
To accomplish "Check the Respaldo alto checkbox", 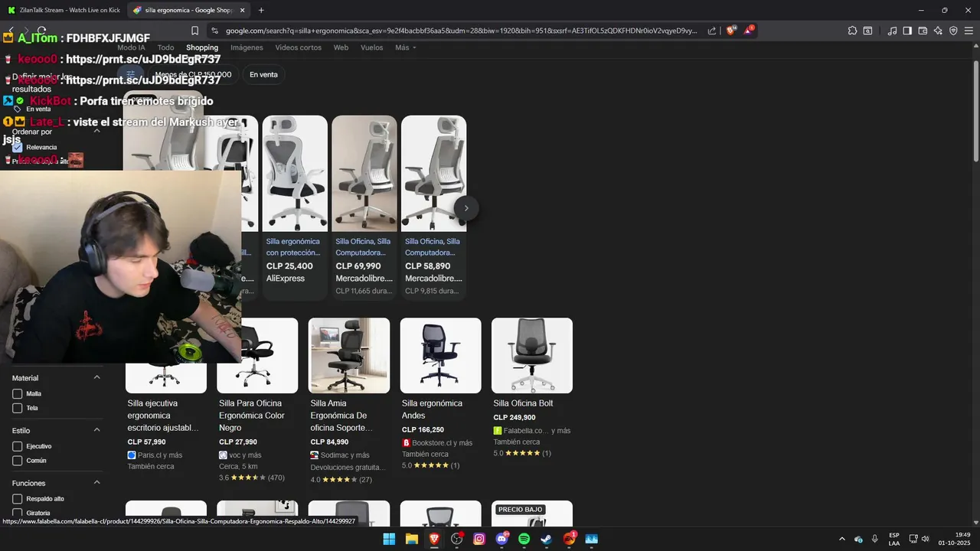I will pos(17,499).
